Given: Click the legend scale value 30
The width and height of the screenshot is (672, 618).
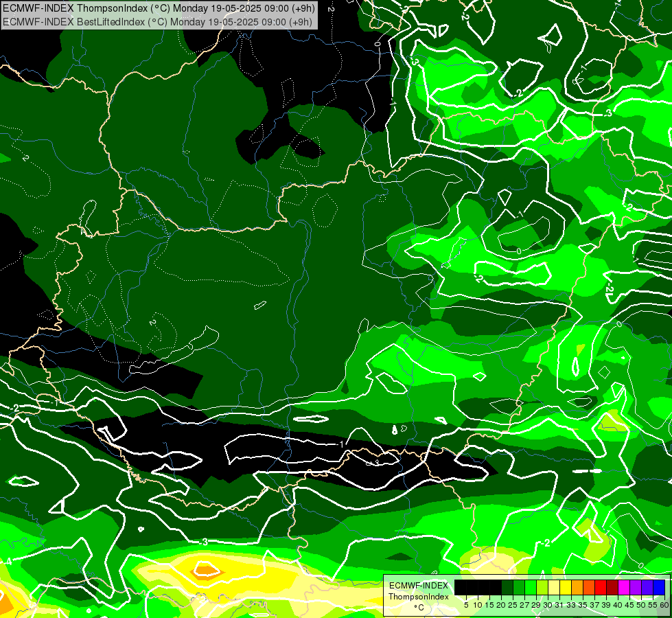Looking at the screenshot, I should point(548,605).
